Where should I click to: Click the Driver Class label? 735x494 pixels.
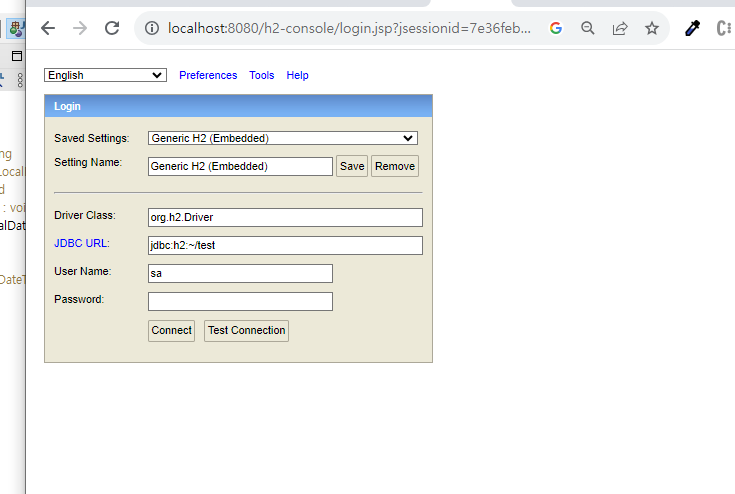point(85,215)
